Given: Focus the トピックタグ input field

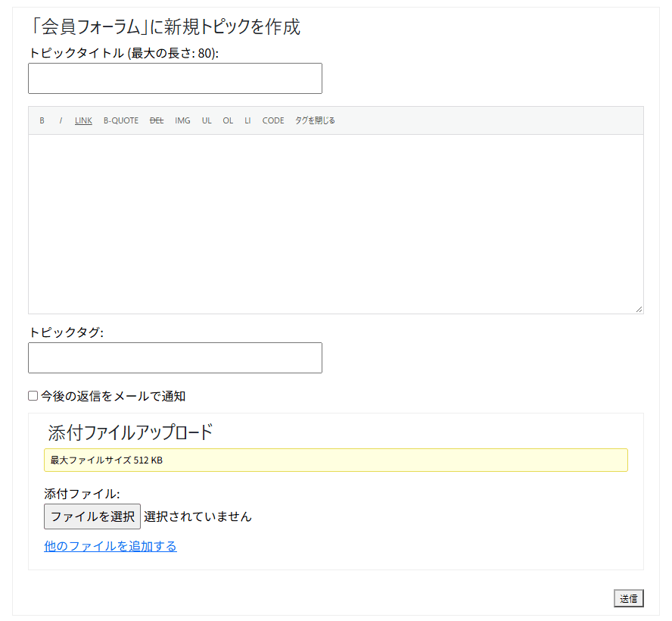Looking at the screenshot, I should pos(175,357).
